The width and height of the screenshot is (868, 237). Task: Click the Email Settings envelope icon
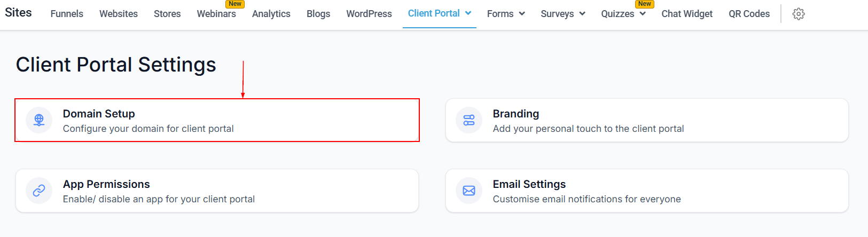pos(469,191)
